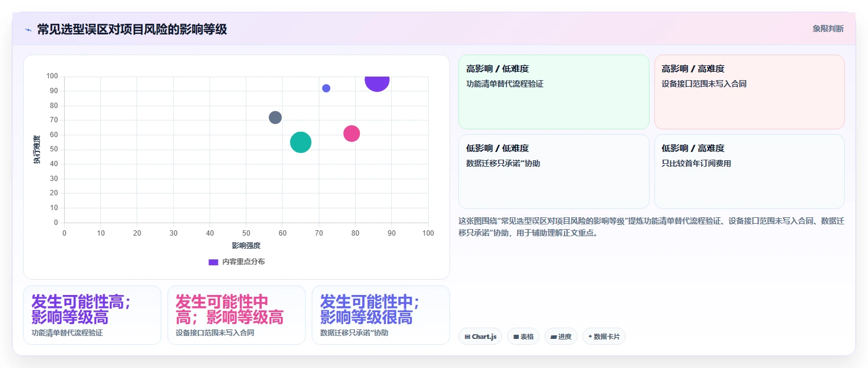Open the 高影响 / 低难度 quadrant card
The image size is (868, 368).
[554, 92]
